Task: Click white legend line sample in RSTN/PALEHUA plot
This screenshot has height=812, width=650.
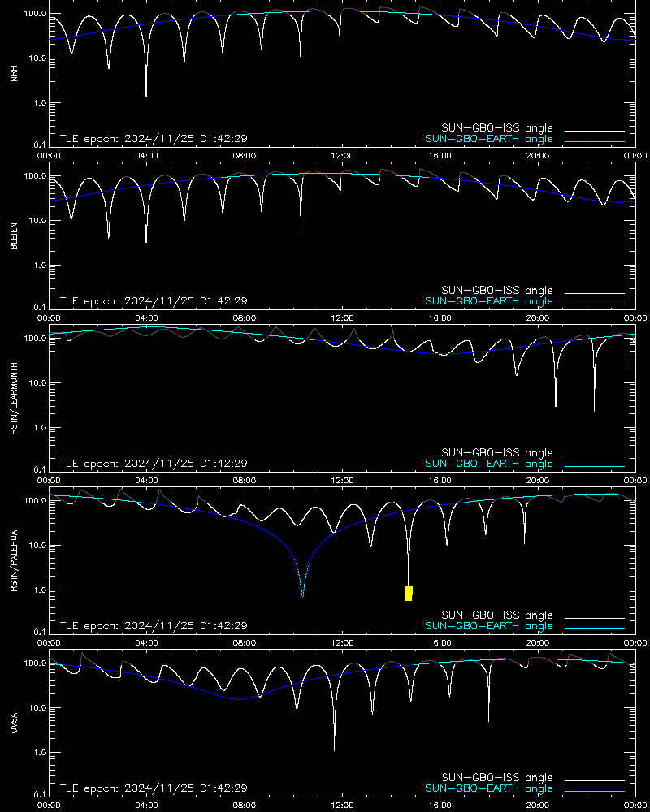Action: (595, 618)
